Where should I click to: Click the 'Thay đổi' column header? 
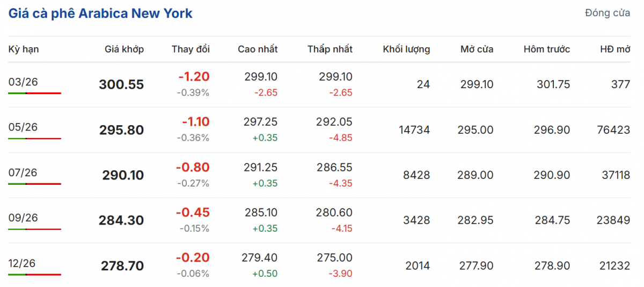pos(191,49)
